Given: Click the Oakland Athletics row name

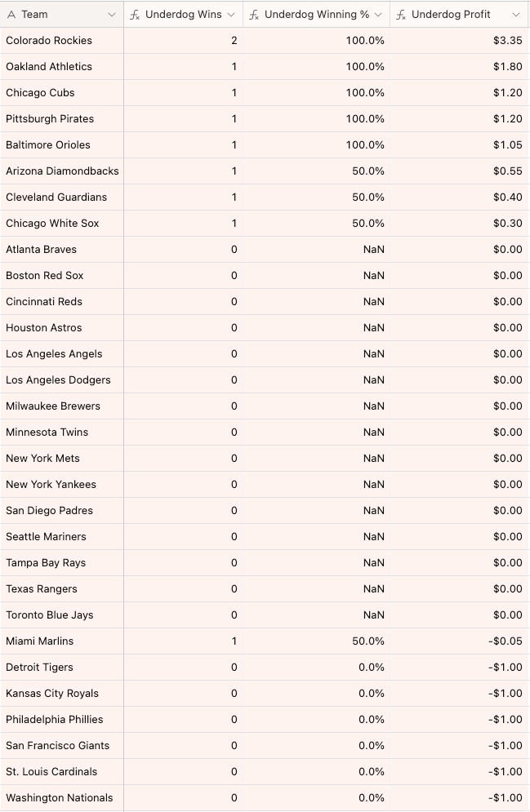Looking at the screenshot, I should pos(49,67).
